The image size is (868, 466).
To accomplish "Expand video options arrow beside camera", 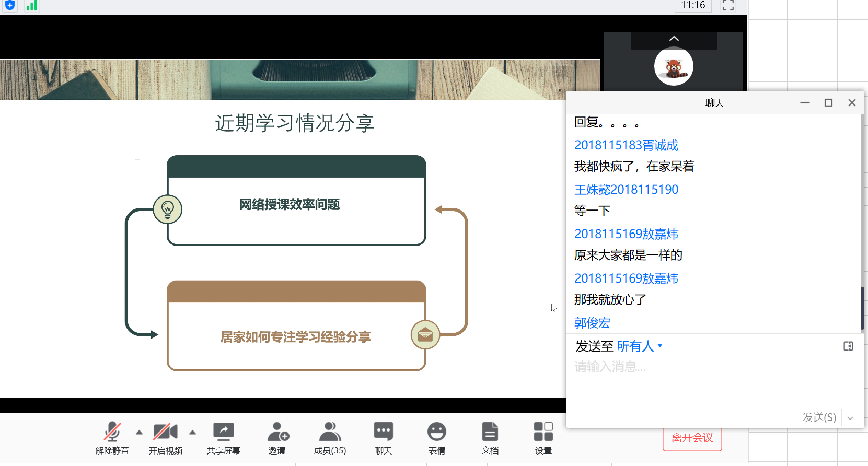I will click(192, 432).
